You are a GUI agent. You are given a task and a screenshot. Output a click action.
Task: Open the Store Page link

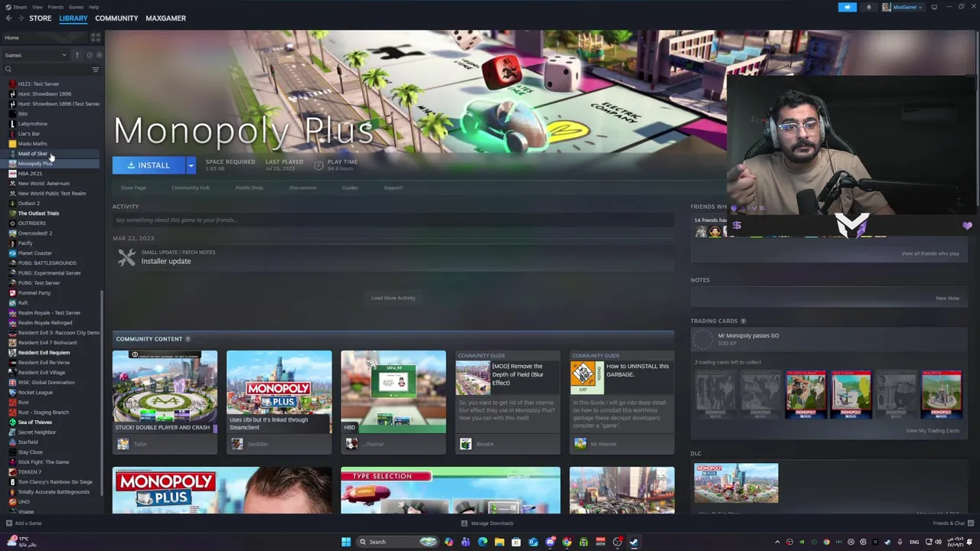pos(133,187)
